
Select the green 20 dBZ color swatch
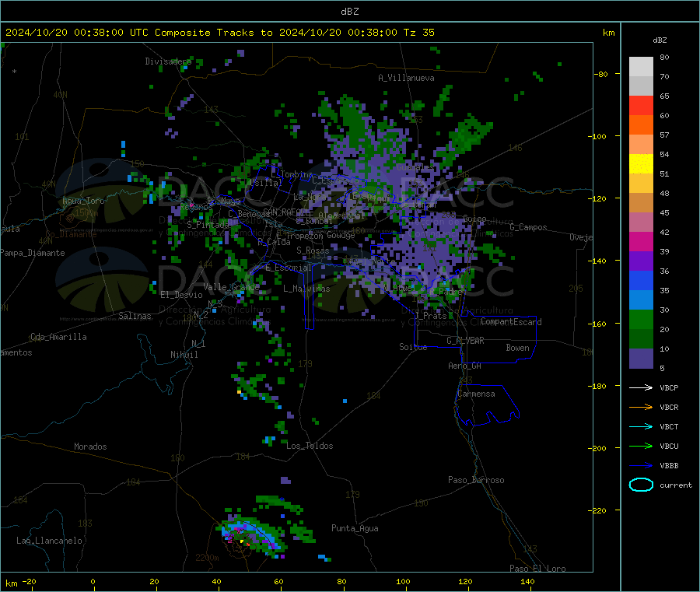point(641,319)
